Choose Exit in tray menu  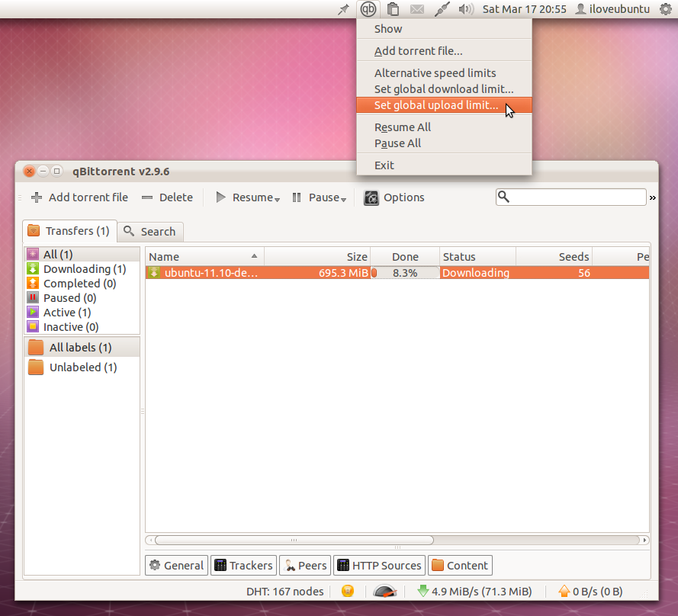(x=444, y=165)
